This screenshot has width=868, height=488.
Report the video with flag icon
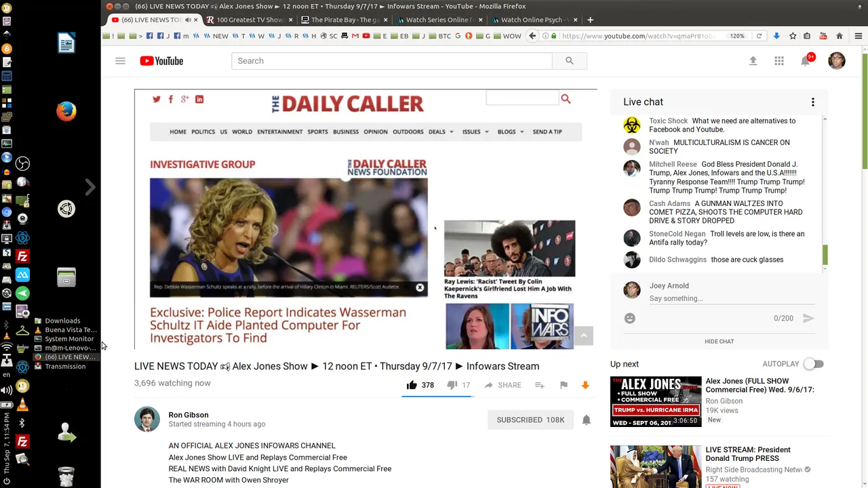pyautogui.click(x=564, y=385)
